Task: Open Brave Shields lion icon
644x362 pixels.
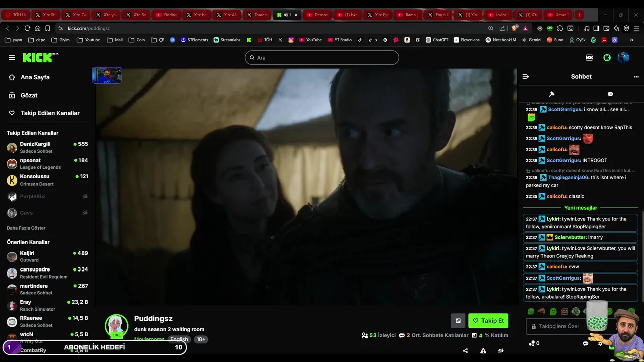Action: tap(514, 28)
